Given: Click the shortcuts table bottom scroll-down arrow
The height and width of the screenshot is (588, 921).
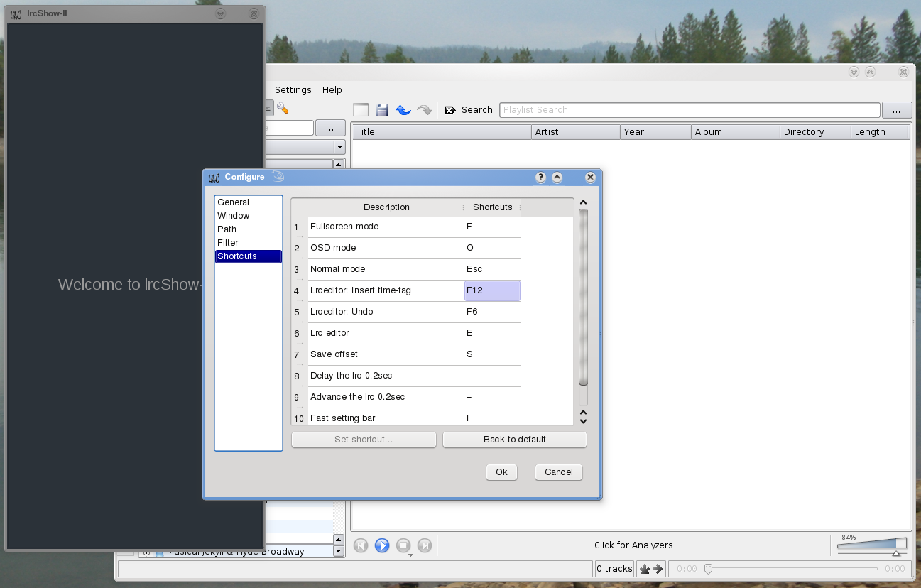Looking at the screenshot, I should click(x=584, y=421).
